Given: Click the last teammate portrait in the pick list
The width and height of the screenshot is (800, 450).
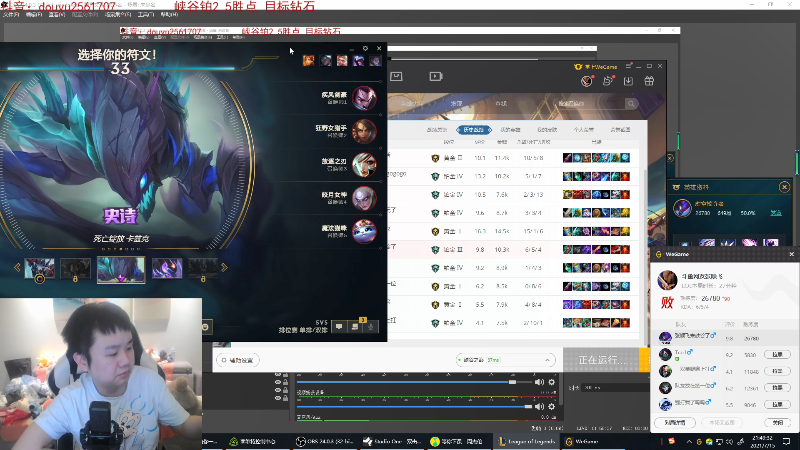Looking at the screenshot, I should pos(364,231).
